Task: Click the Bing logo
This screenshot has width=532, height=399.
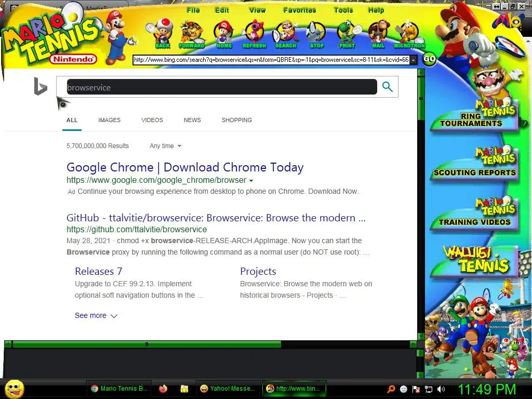Action: coord(41,86)
